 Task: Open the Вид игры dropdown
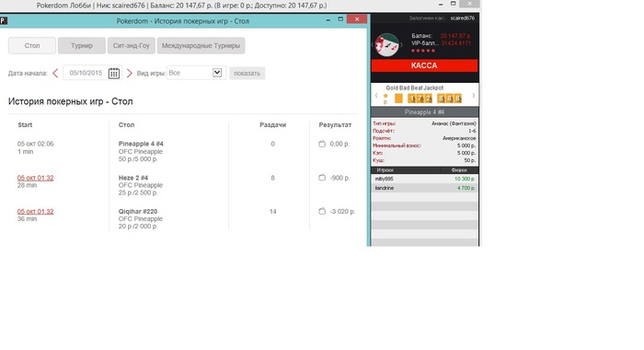tap(196, 73)
